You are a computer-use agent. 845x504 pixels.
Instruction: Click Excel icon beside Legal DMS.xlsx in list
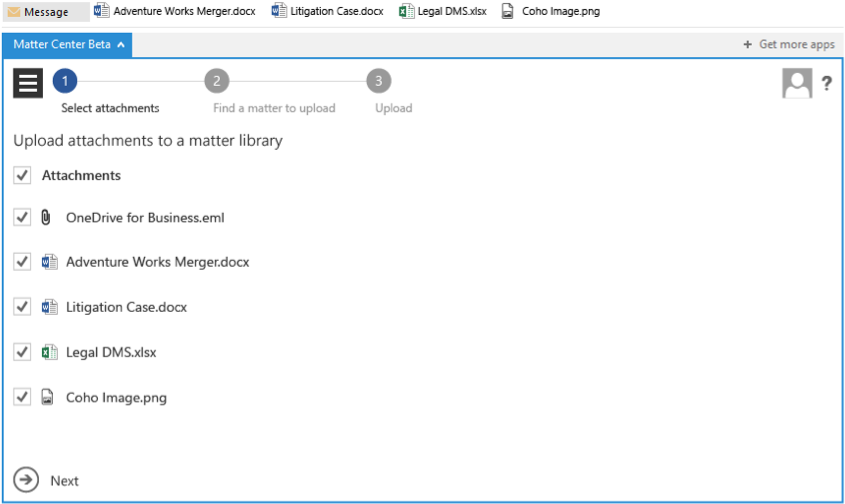[x=50, y=352]
